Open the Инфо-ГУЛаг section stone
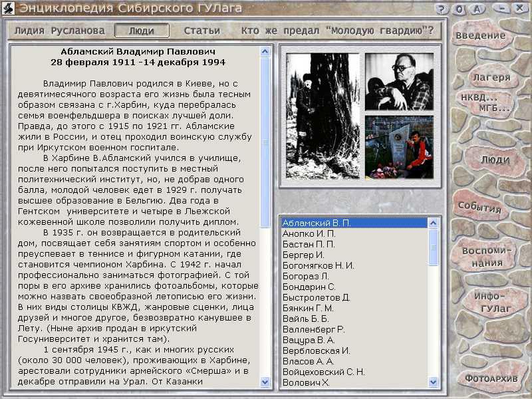 [495, 303]
